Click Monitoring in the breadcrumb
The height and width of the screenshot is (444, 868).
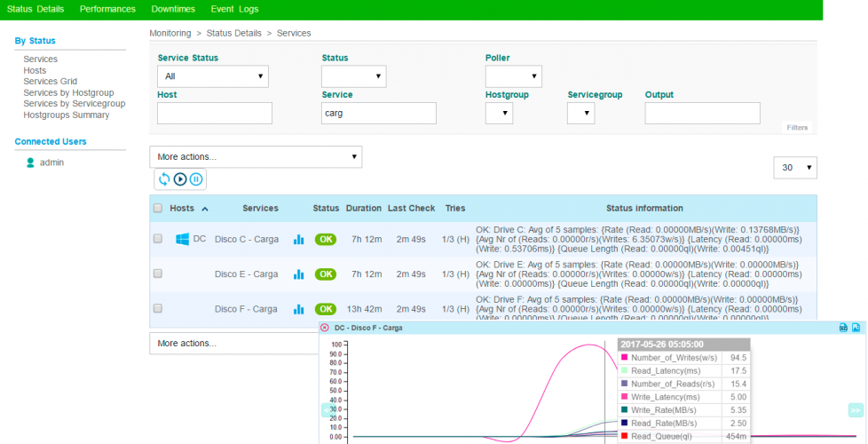point(170,33)
